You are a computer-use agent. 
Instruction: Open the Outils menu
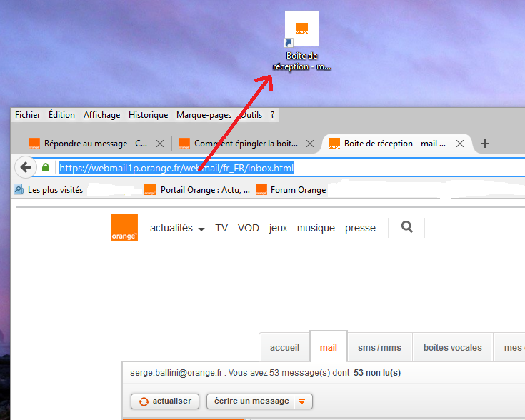(x=251, y=115)
